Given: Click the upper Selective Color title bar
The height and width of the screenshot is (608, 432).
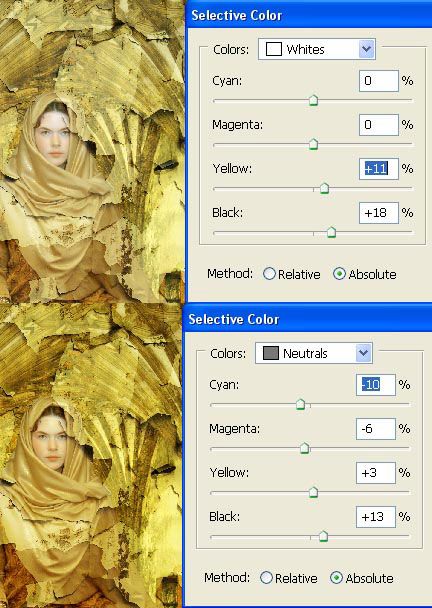Looking at the screenshot, I should 309,16.
